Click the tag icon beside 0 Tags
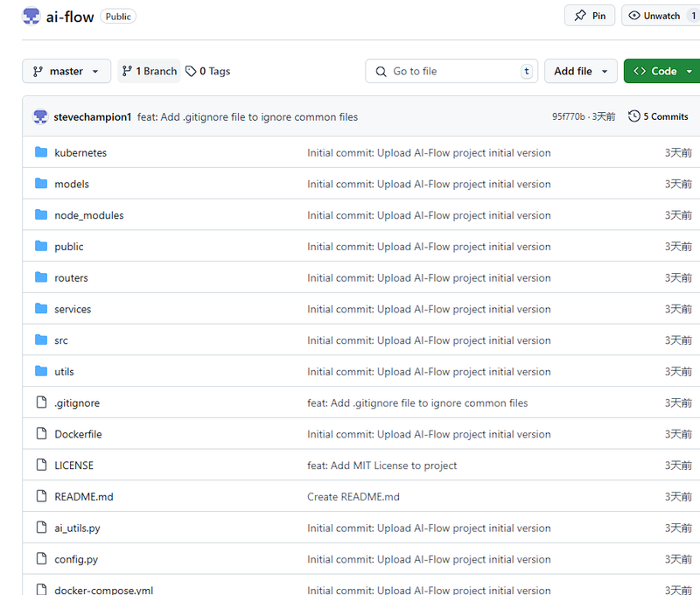Image resolution: width=700 pixels, height=595 pixels. [x=191, y=71]
